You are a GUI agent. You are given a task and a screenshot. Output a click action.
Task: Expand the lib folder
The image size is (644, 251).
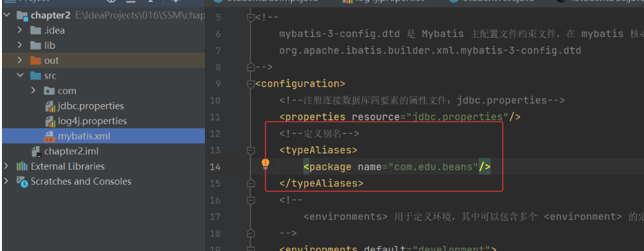click(20, 45)
